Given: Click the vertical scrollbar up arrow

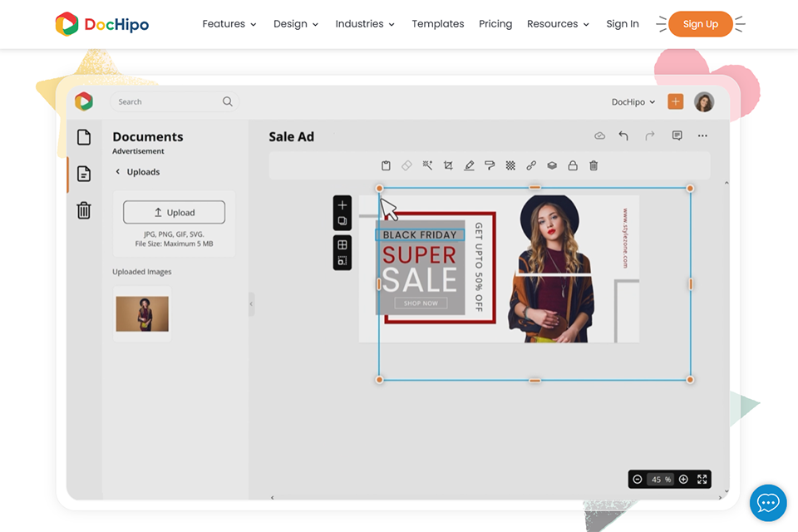Looking at the screenshot, I should pos(727,183).
